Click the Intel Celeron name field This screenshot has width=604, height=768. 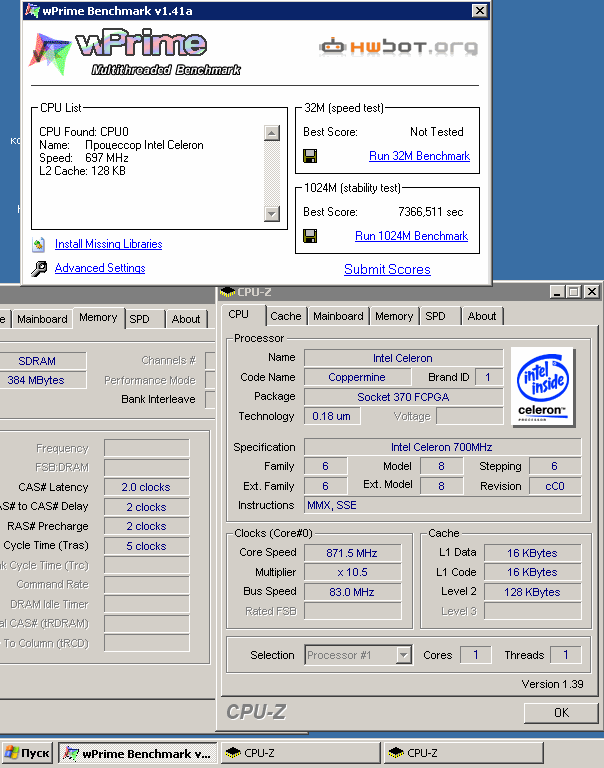coord(403,358)
